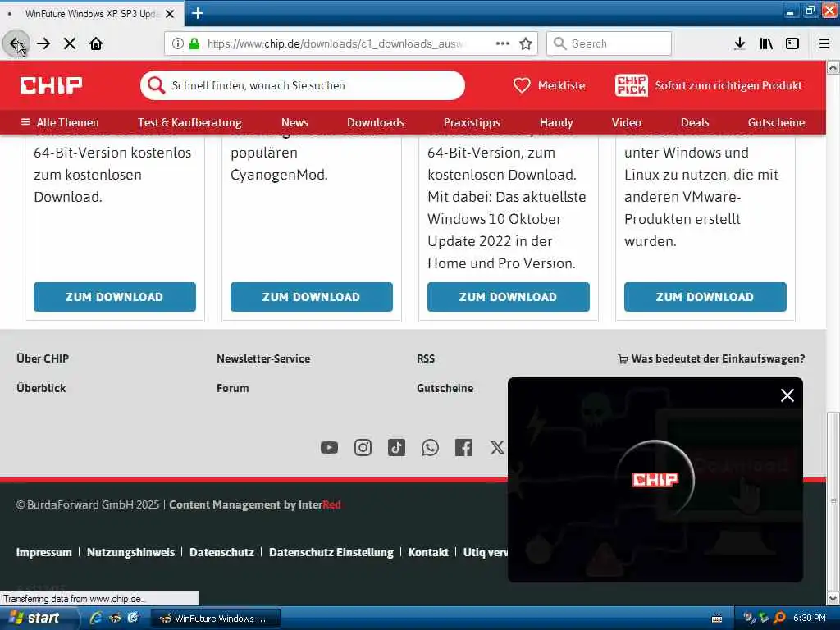Open Datenschutz Einstellung link
The image size is (840, 630).
331,552
